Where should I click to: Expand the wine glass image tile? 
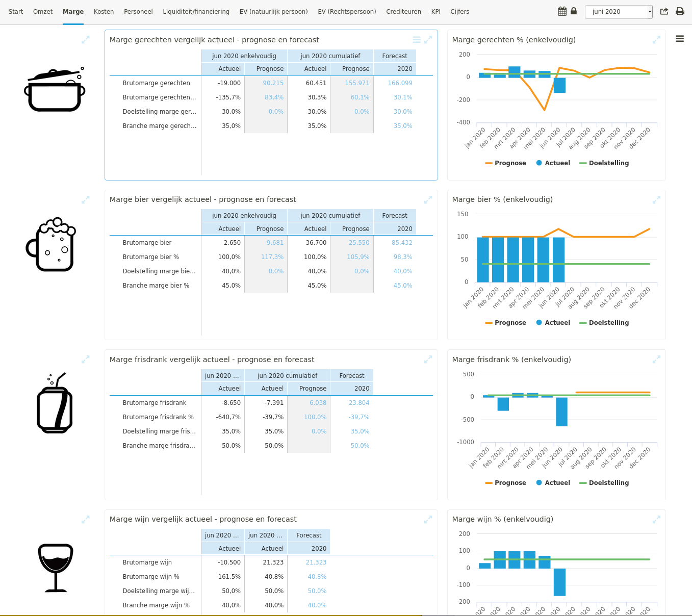click(x=86, y=520)
